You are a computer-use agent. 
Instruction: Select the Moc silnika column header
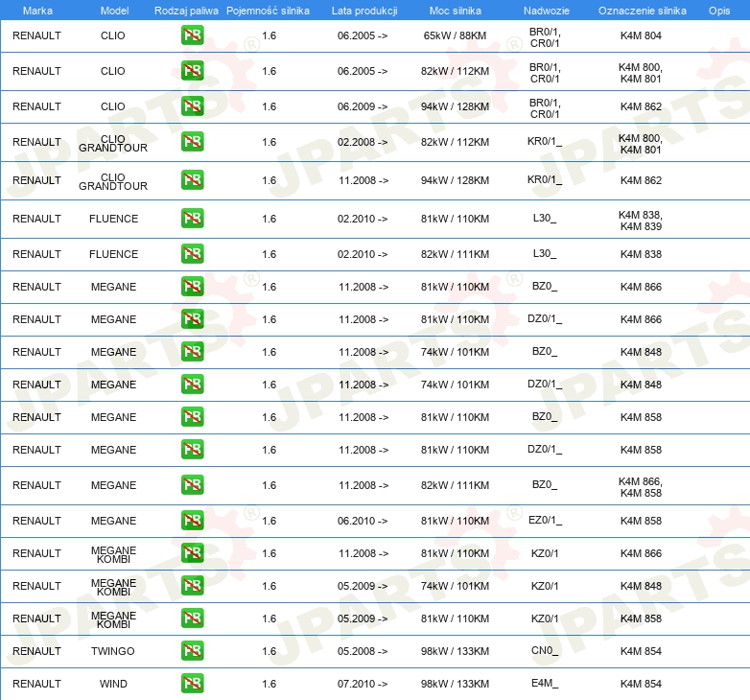[x=456, y=10]
